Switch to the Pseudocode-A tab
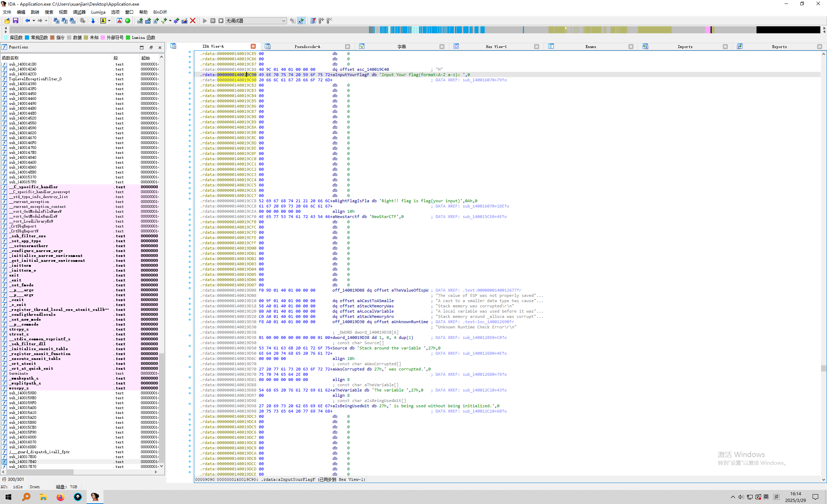This screenshot has width=827, height=504. tap(307, 47)
